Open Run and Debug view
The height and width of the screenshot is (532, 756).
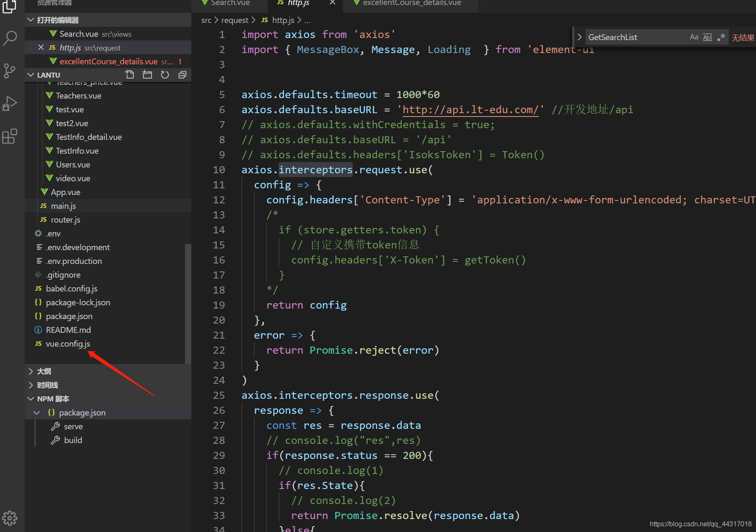10,104
